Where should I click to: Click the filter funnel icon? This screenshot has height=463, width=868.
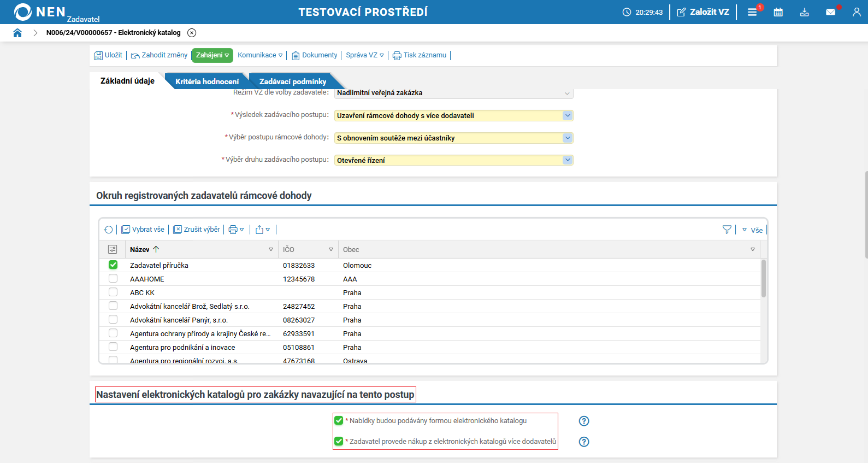click(727, 230)
